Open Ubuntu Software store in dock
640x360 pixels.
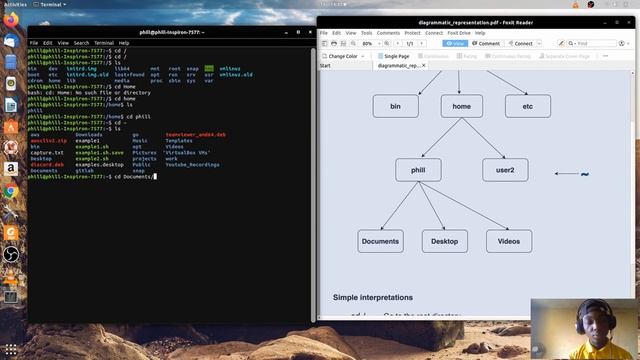[x=11, y=127]
